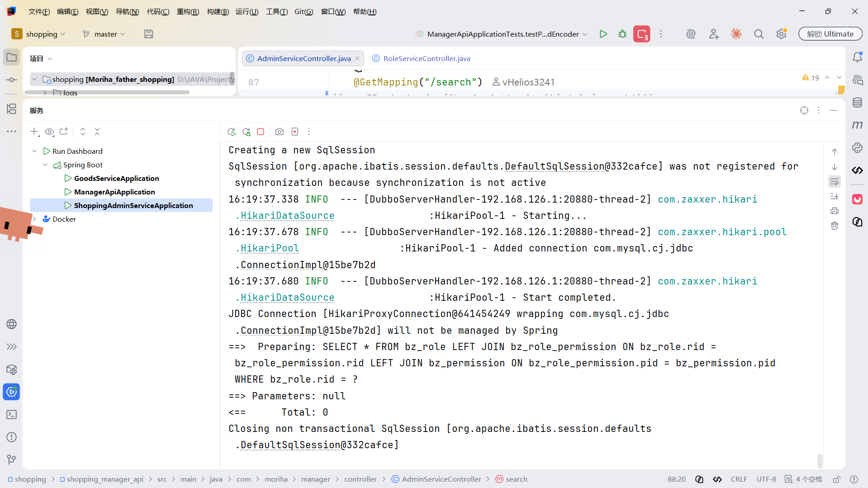Screen dimensions: 868x488
Task: Click the console vertical scrollbar thumb
Action: click(x=820, y=461)
